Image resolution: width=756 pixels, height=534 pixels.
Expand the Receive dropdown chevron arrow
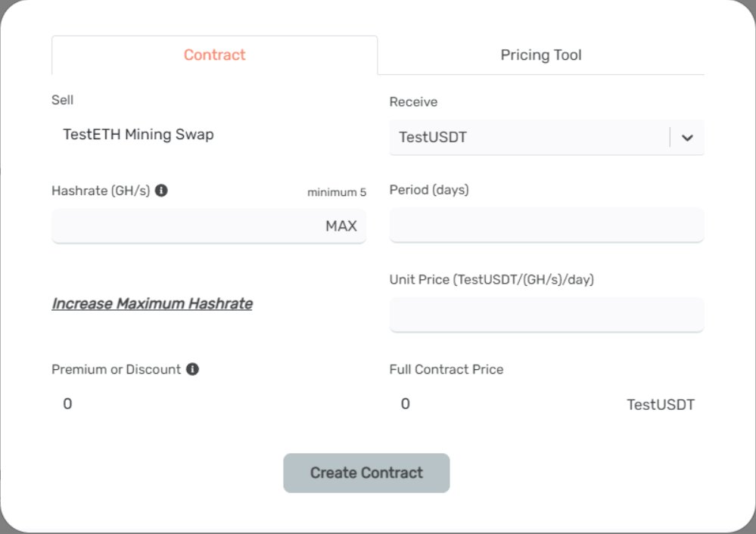point(687,138)
